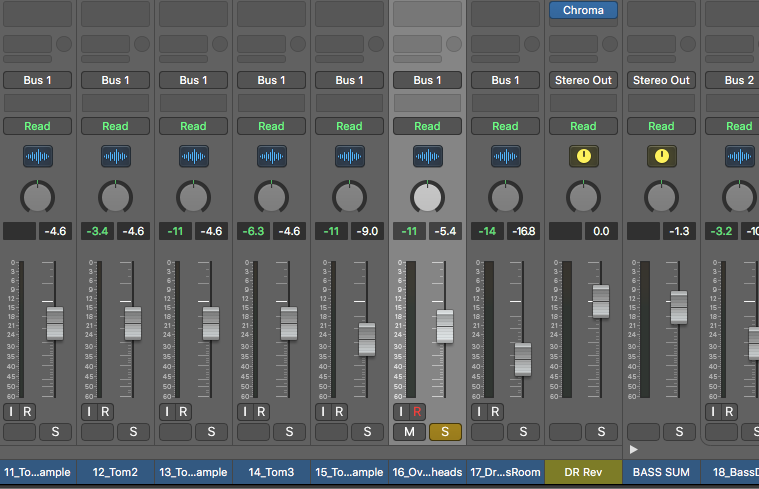The image size is (759, 489).
Task: Click the pan knob on 12_Tom2 channel
Action: click(115, 197)
